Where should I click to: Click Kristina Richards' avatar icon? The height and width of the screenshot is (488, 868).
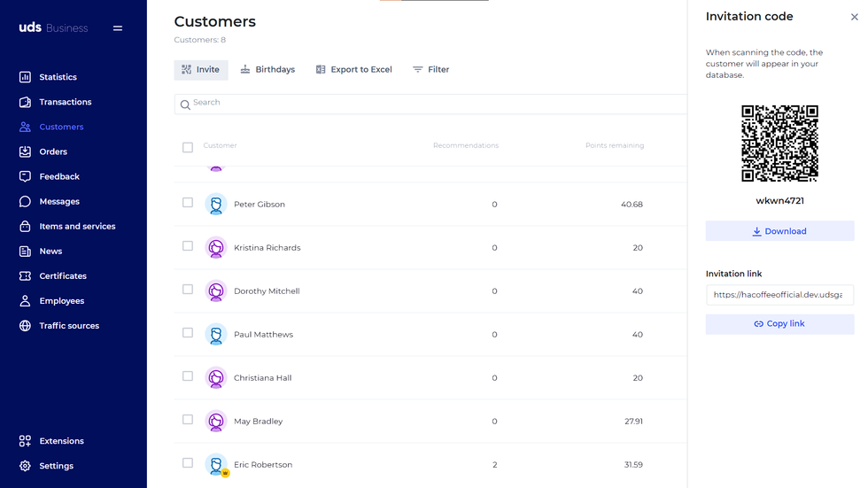pyautogui.click(x=216, y=247)
